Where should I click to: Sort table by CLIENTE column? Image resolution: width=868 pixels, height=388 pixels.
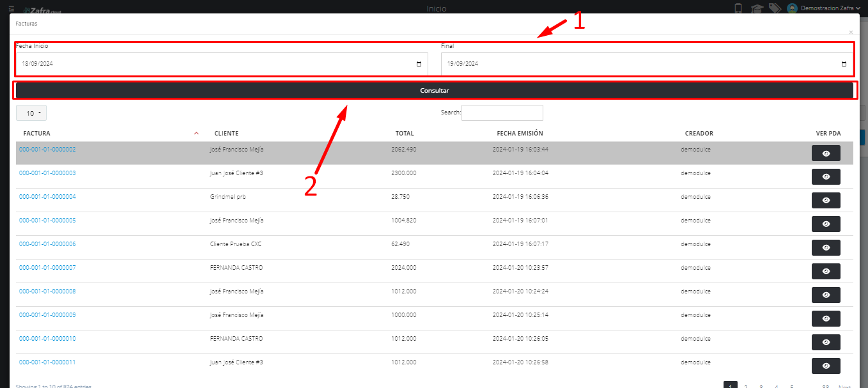226,134
